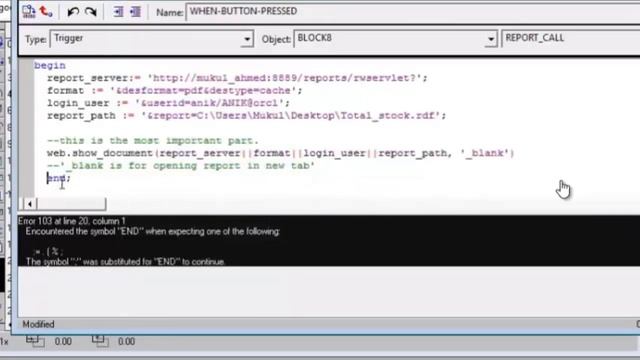
Task: Click the format := desformat line
Action: [x=175, y=90]
